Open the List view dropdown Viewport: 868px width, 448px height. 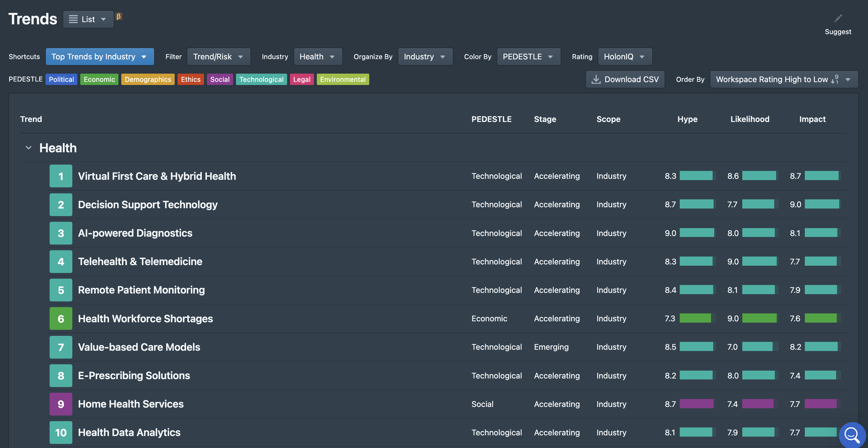88,19
